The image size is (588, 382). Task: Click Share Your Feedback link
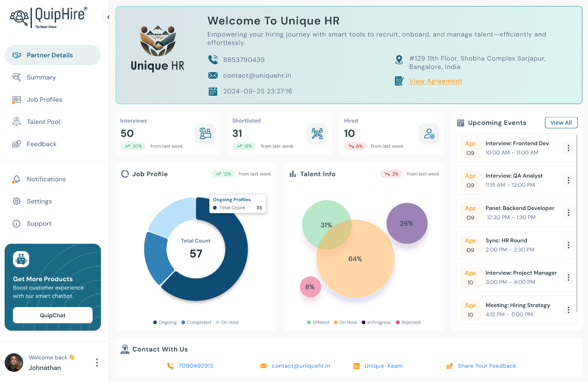487,366
